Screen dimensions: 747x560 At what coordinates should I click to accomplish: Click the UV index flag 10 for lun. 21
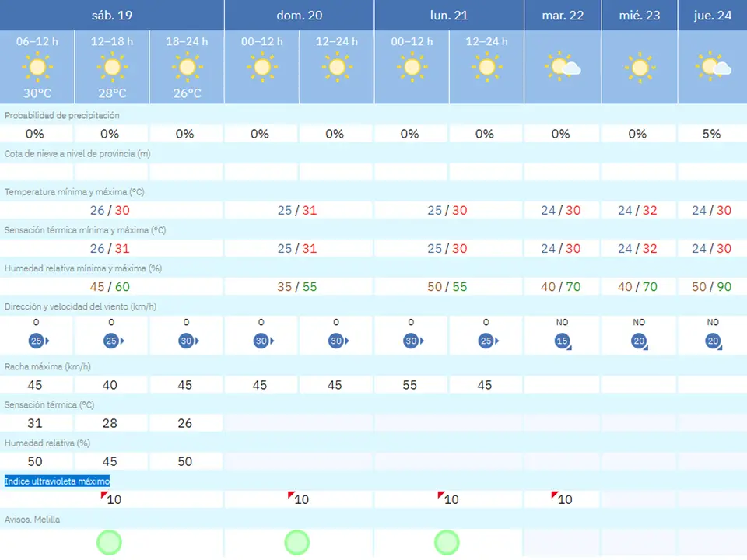tap(448, 499)
